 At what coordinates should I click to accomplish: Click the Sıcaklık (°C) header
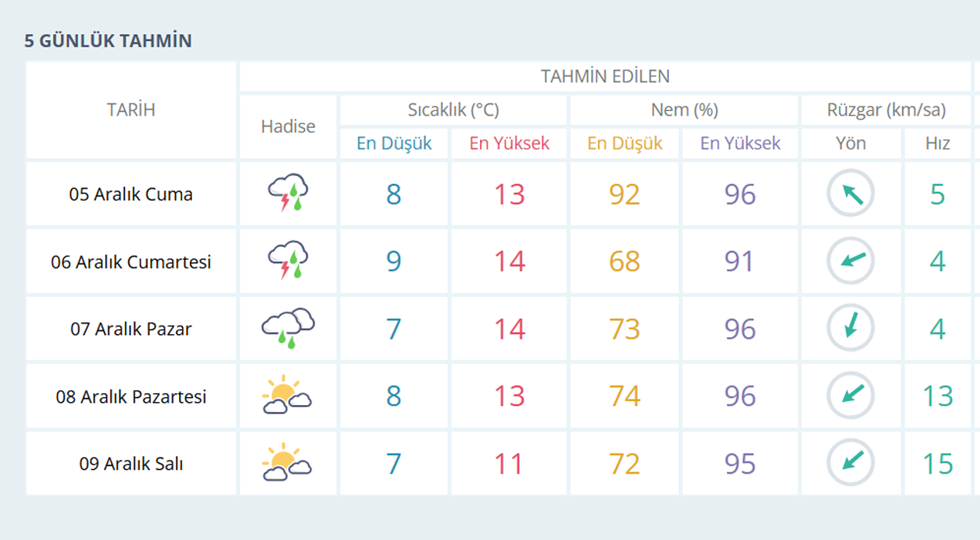coord(454,110)
